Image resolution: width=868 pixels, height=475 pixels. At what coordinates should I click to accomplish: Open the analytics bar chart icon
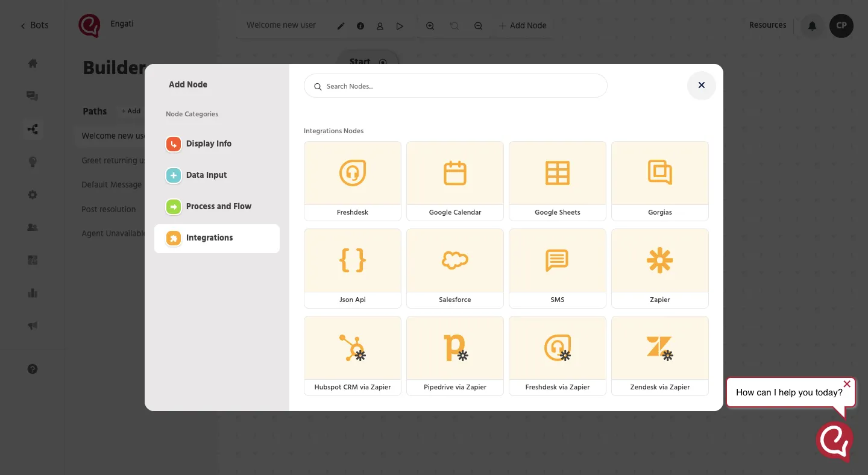tap(33, 293)
